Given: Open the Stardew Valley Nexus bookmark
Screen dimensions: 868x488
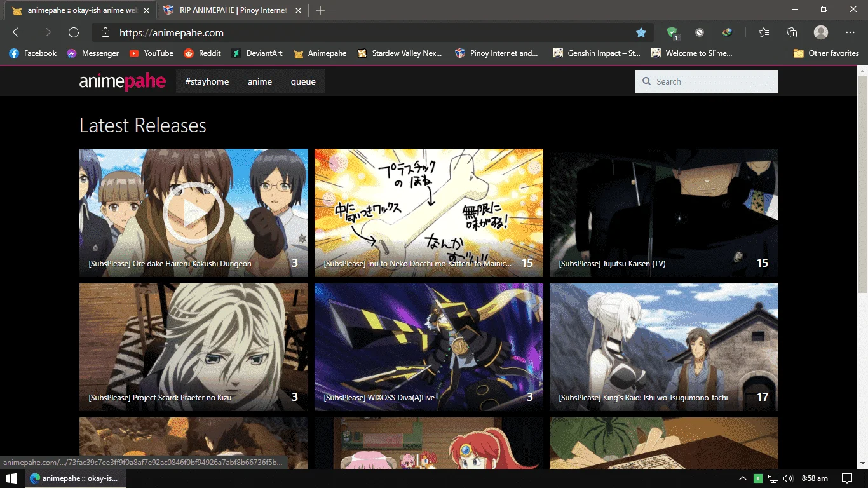Looking at the screenshot, I should [400, 53].
